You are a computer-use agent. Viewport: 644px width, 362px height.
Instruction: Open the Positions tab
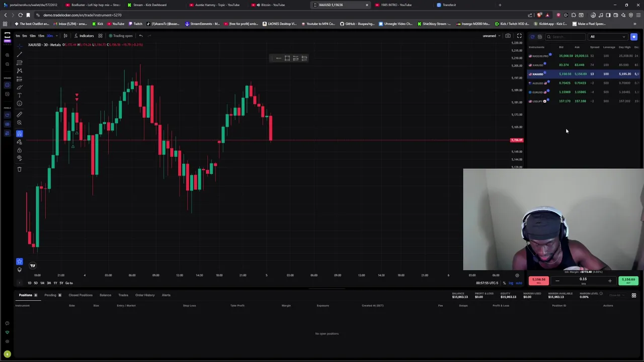point(28,295)
